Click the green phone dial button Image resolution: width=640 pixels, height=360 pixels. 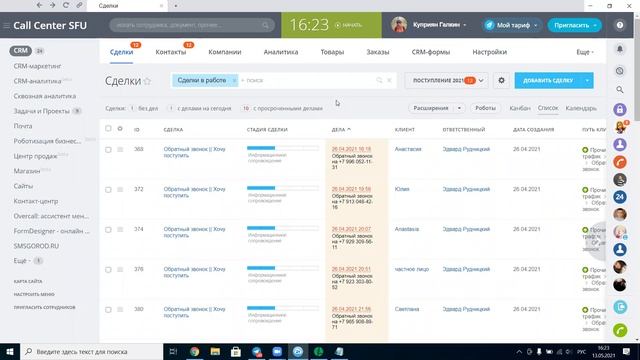coord(620,330)
